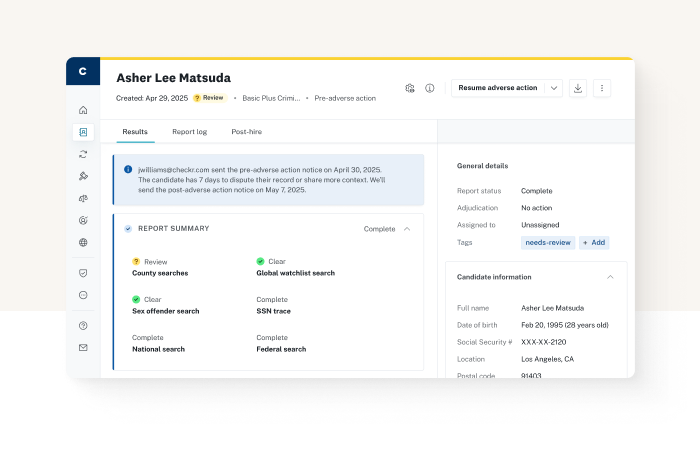Click the settings gear icon in header
Viewport: 700px width, 450px height.
coord(410,88)
